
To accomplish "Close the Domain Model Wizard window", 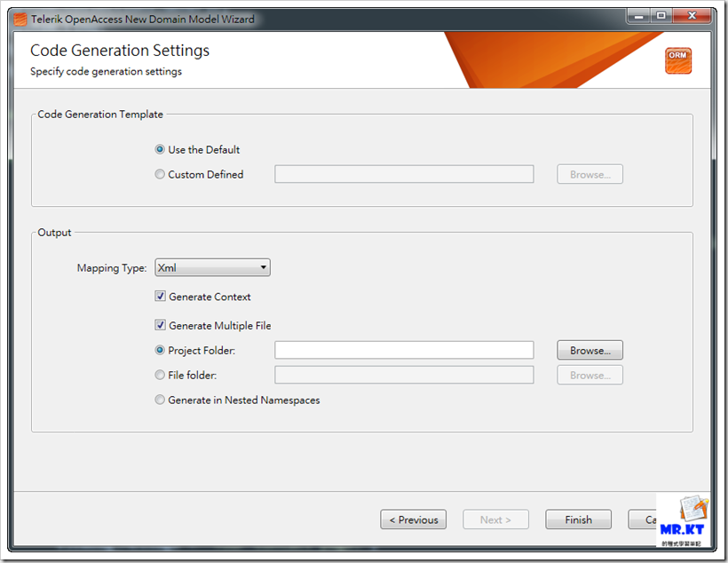I will pyautogui.click(x=692, y=16).
